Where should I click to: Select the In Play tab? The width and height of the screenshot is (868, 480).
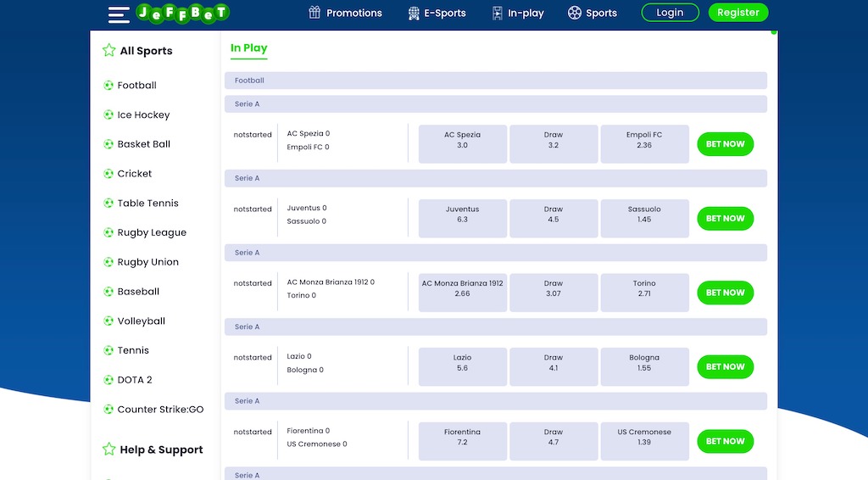(x=248, y=48)
